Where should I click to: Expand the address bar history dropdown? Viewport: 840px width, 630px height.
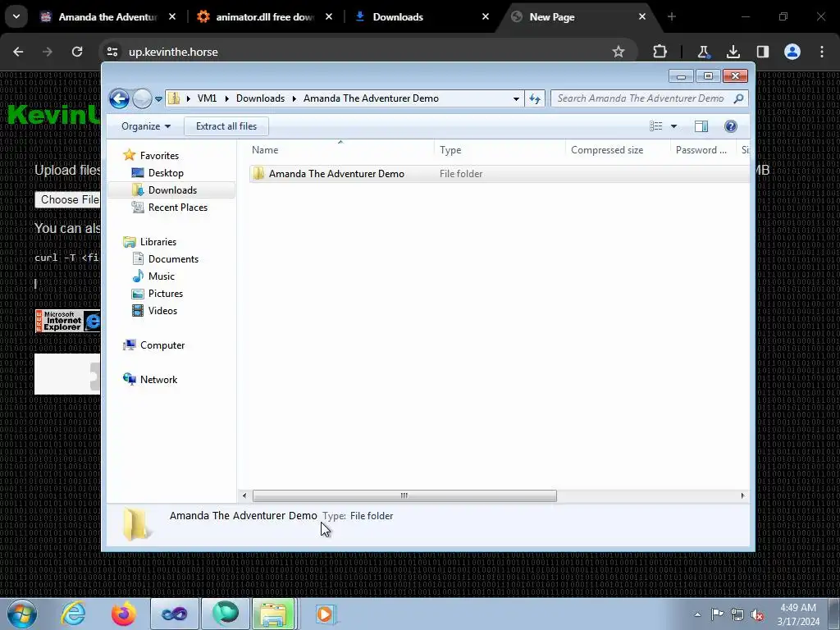coord(516,98)
